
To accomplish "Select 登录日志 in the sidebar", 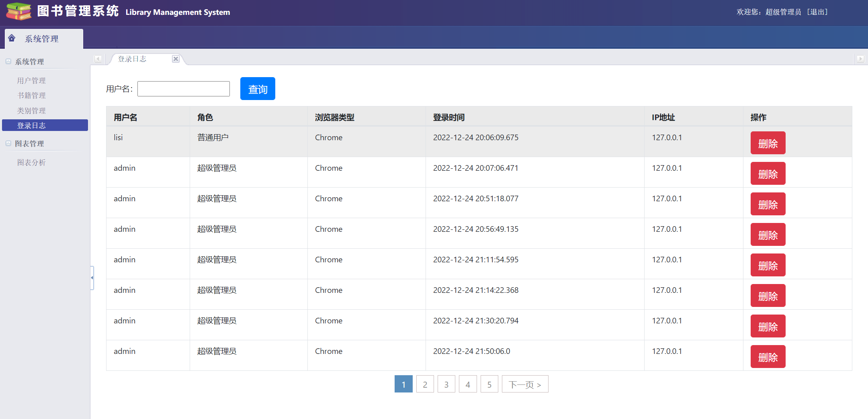I will click(45, 125).
